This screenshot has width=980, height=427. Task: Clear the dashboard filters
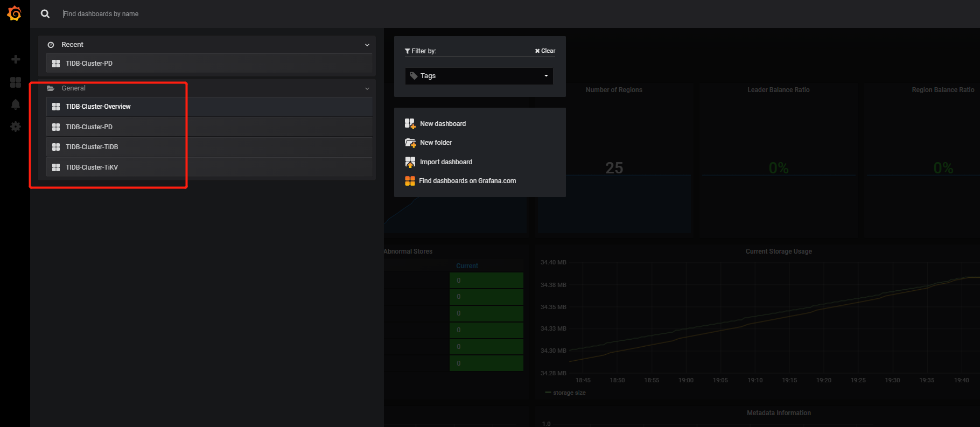pos(545,51)
